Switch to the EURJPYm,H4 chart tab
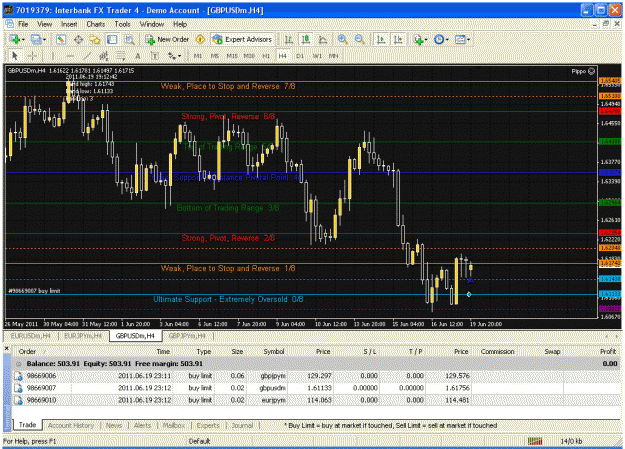The image size is (625, 449). (x=83, y=336)
